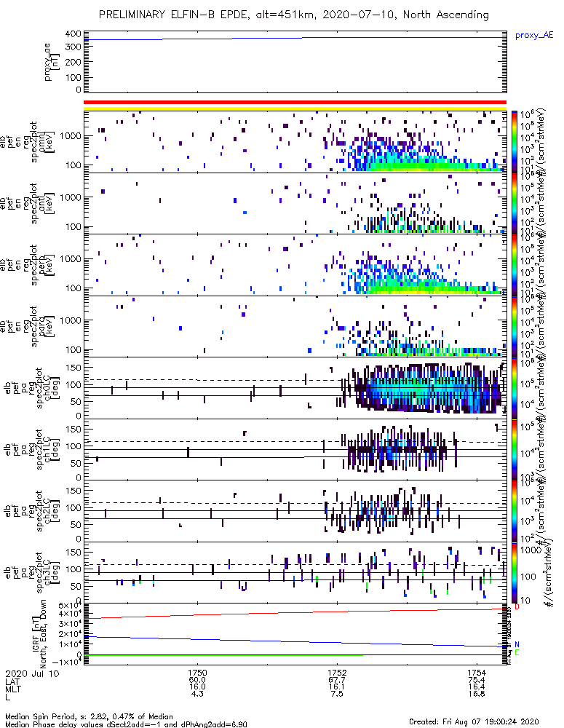Click the para [keV] spectrogram panel
The width and height of the screenshot is (564, 728).
295,326
